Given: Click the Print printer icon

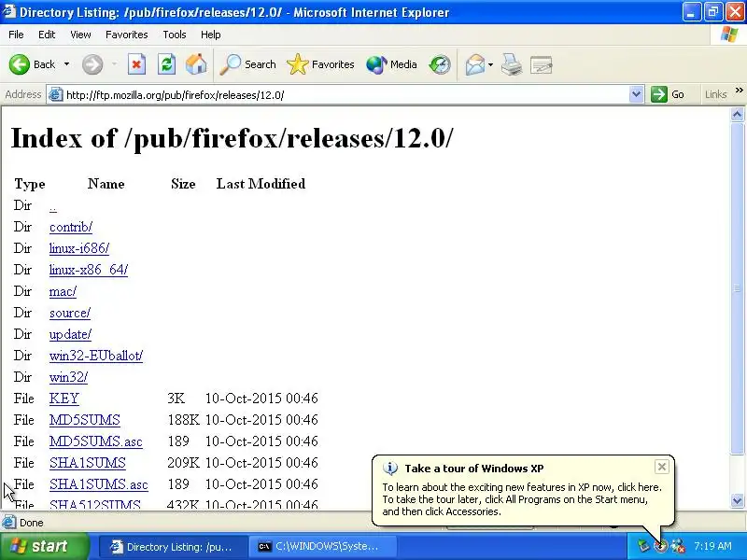Looking at the screenshot, I should [512, 64].
